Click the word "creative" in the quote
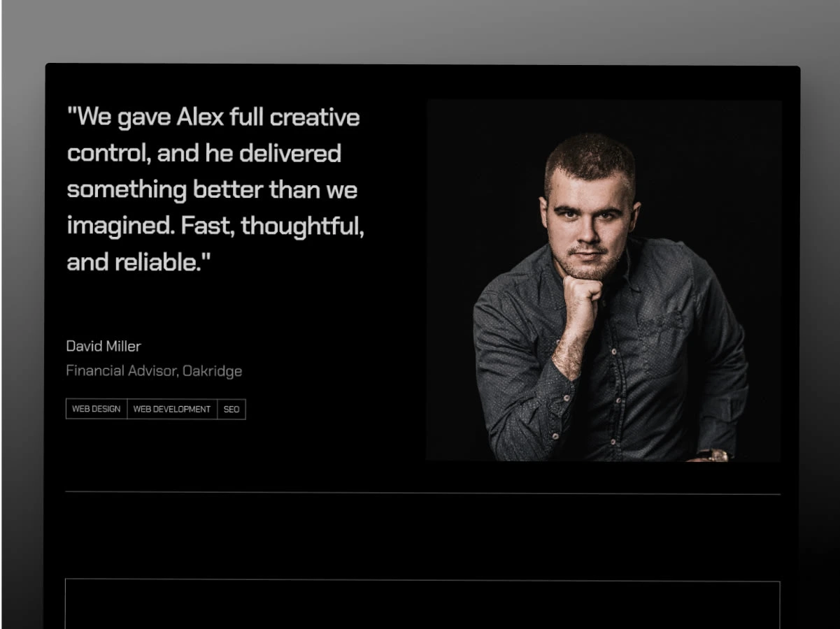840x629 pixels. pos(315,117)
